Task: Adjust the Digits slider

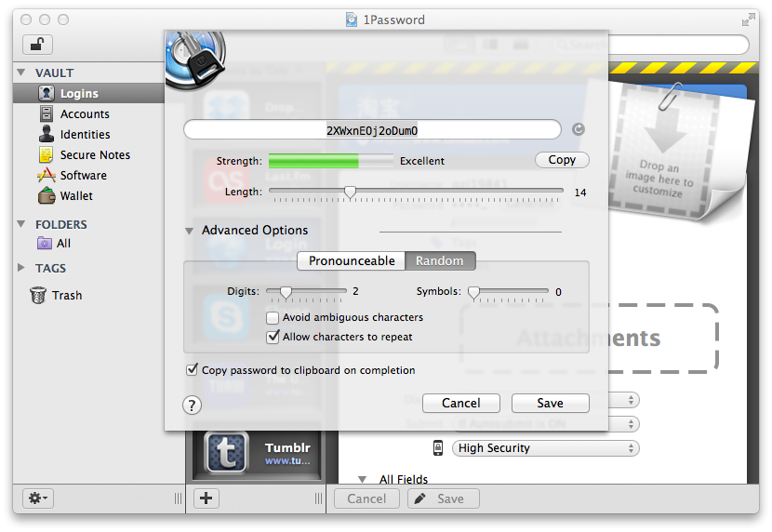Action: (286, 292)
